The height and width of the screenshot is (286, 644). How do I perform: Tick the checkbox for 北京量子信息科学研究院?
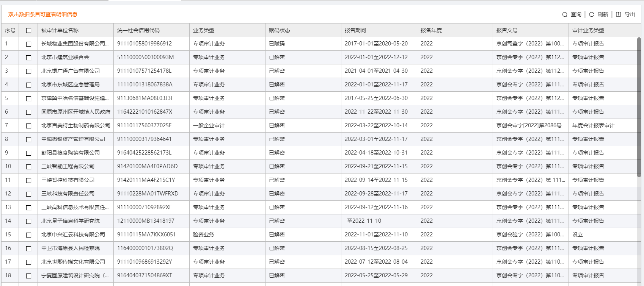tap(28, 221)
